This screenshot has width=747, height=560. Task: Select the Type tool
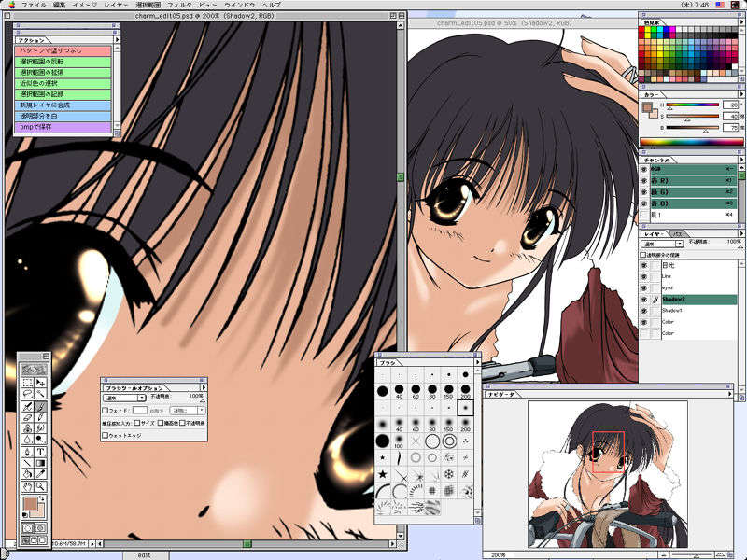click(x=41, y=452)
